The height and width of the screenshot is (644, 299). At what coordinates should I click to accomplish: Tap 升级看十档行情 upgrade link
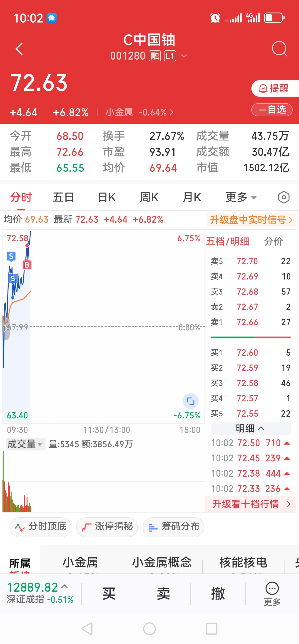tap(251, 504)
